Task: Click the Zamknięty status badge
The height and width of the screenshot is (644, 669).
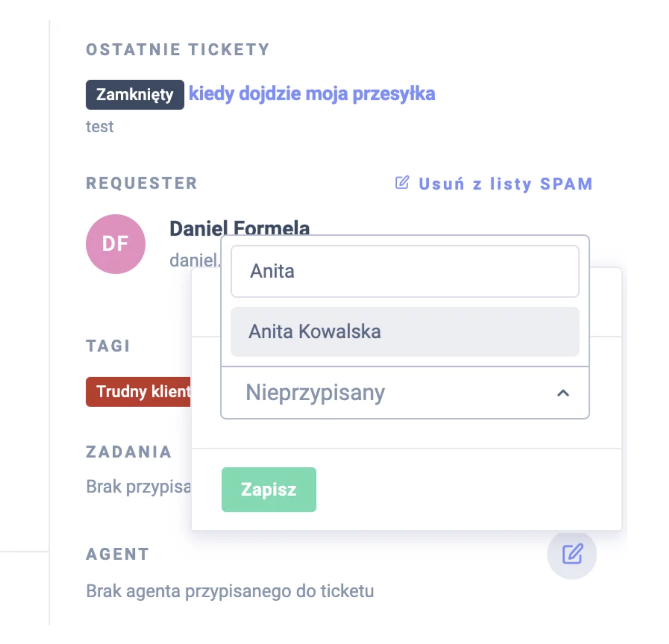Action: pos(135,94)
